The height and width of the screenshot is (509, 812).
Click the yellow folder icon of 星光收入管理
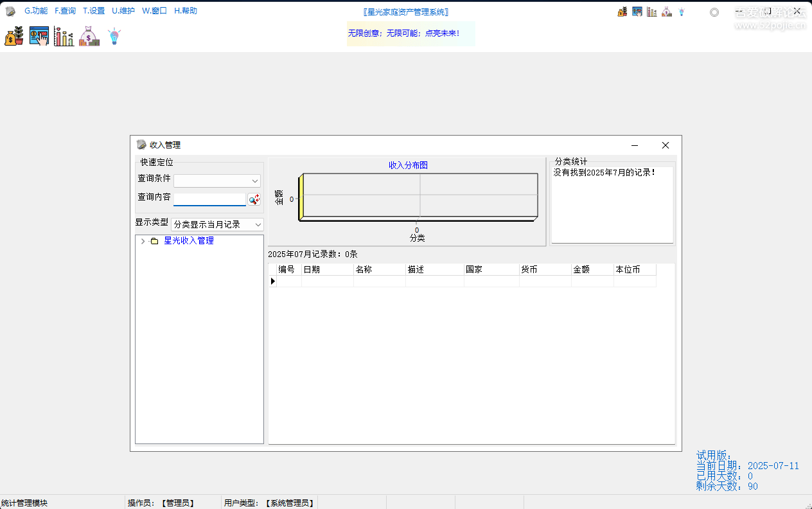tap(154, 241)
